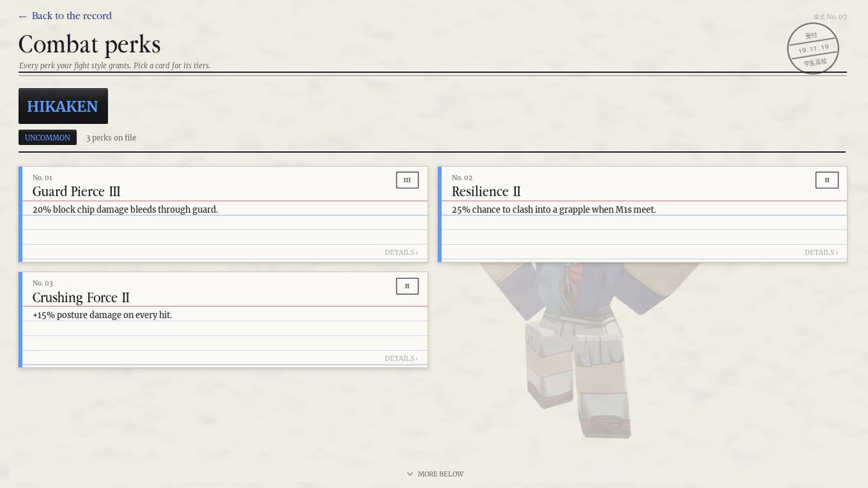The image size is (868, 488).
Task: Click the '25% chance to clash' description
Action: [x=554, y=209]
